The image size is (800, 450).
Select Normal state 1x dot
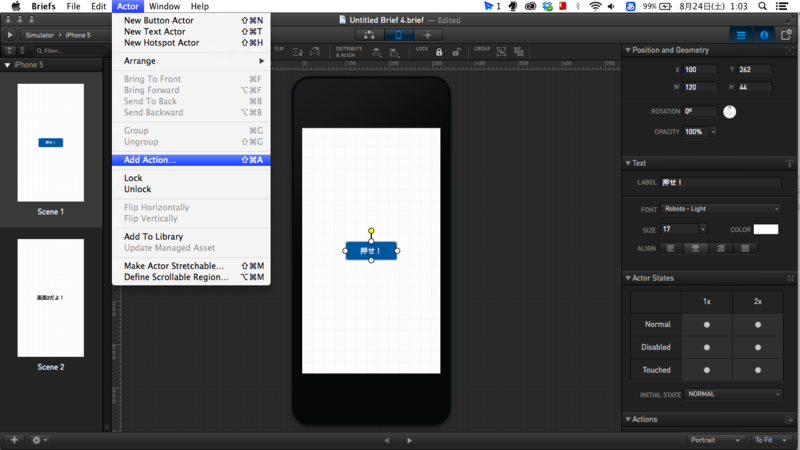coord(707,324)
